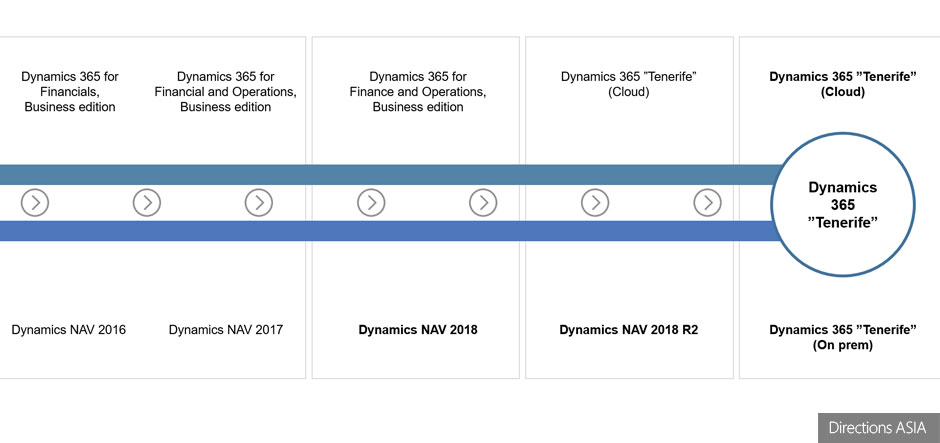Click the left arrow circle in the NAV 2018 R2 panel
940x443 pixels.
click(x=595, y=203)
